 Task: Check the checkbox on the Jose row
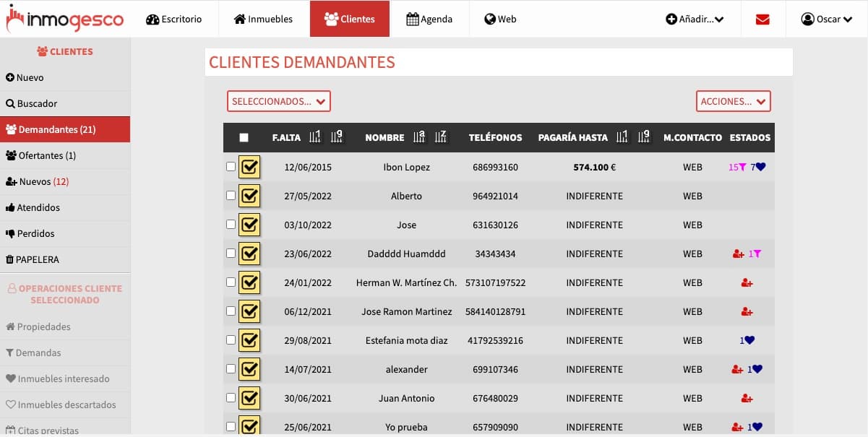click(231, 225)
